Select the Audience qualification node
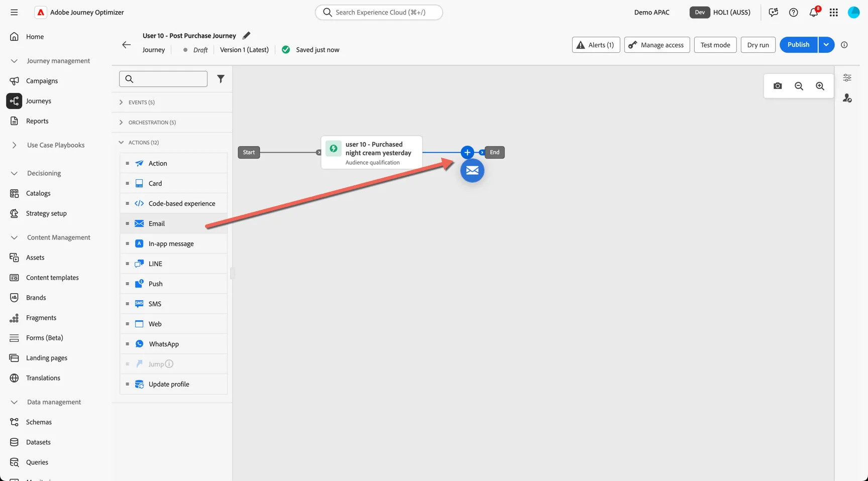The image size is (868, 481). pos(372,153)
